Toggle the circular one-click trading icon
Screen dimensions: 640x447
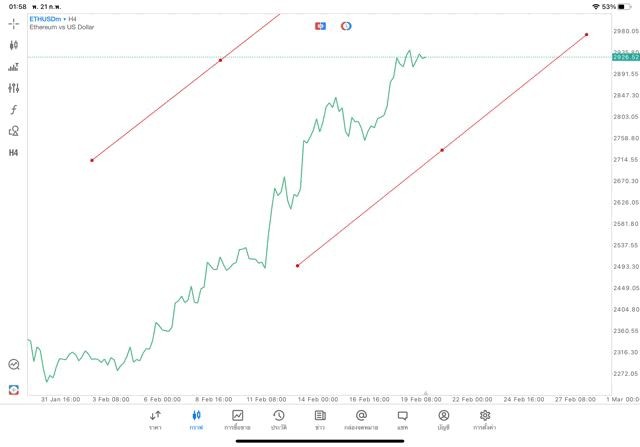point(346,26)
